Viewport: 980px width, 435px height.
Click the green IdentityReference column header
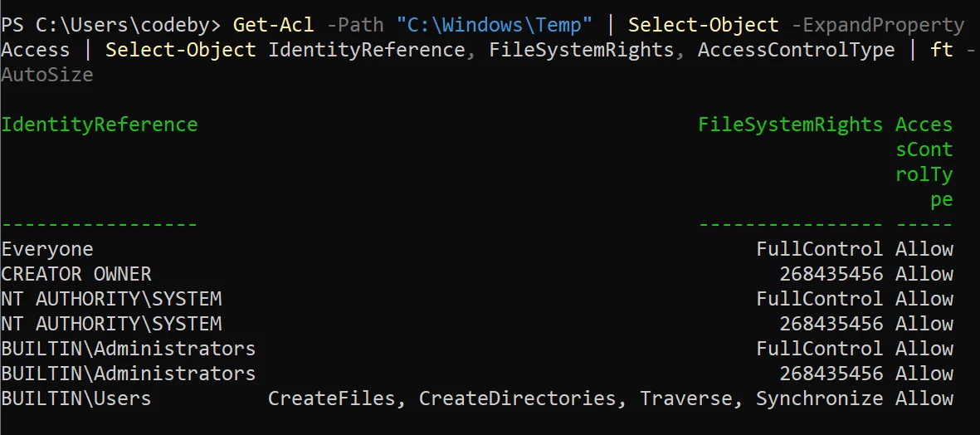coord(100,125)
